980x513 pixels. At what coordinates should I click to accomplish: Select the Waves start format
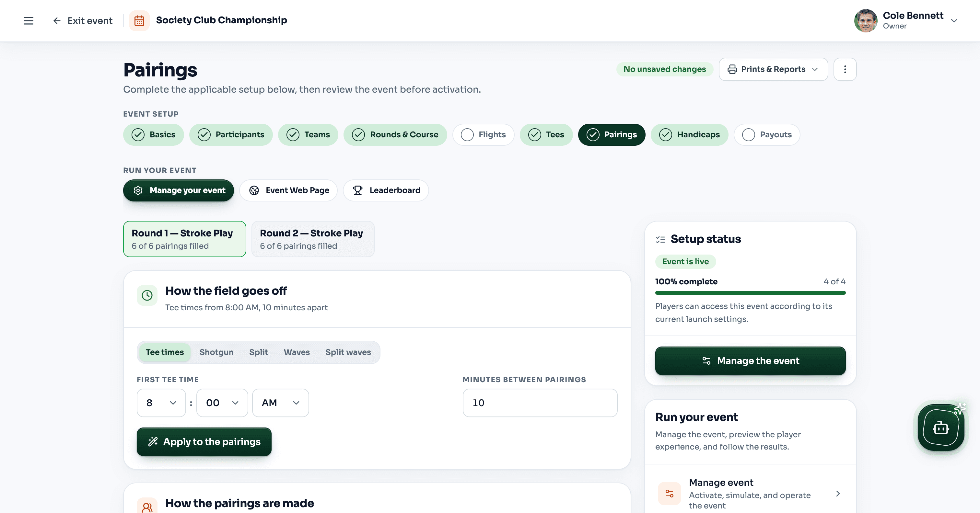(297, 352)
